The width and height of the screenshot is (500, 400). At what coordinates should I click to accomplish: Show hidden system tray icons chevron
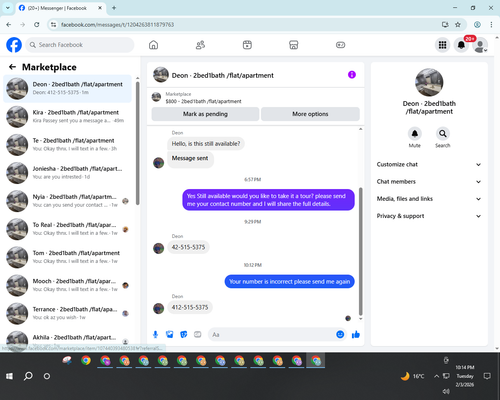point(436,376)
